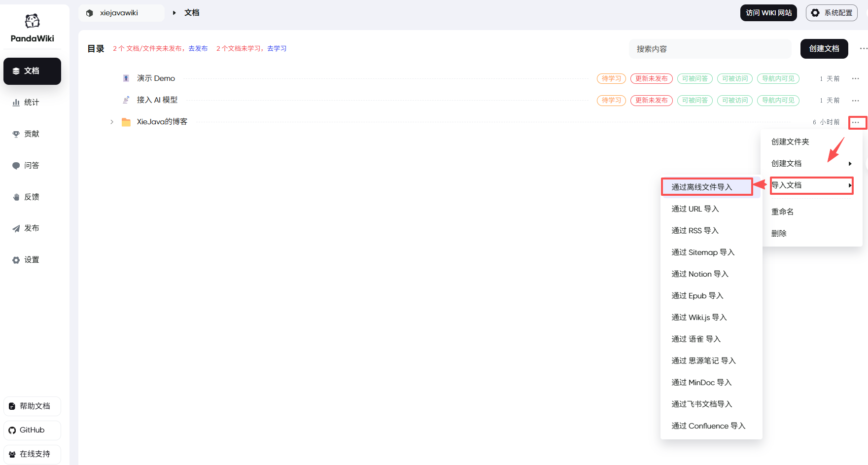Click the PandaWiki panda logo
Screen dimensions: 868x465
click(x=32, y=21)
